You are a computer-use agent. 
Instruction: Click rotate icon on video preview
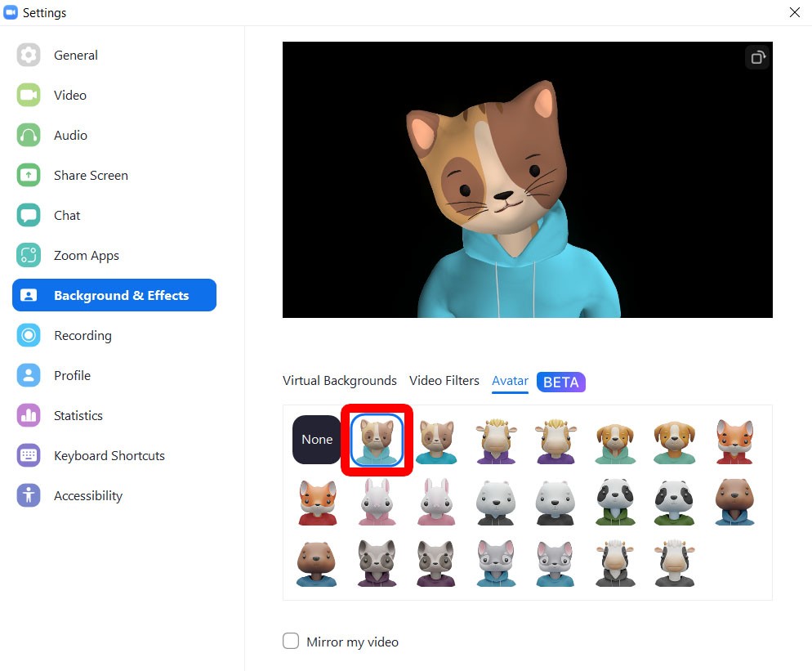tap(757, 57)
